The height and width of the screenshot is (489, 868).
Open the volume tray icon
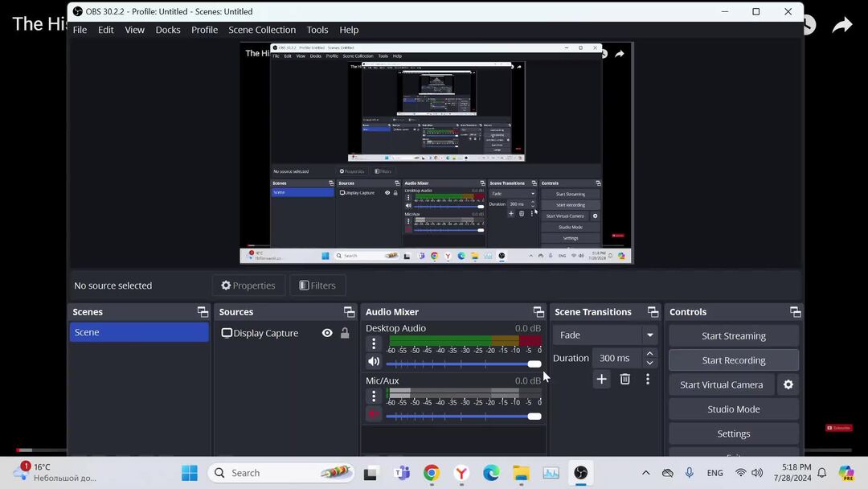(x=757, y=473)
